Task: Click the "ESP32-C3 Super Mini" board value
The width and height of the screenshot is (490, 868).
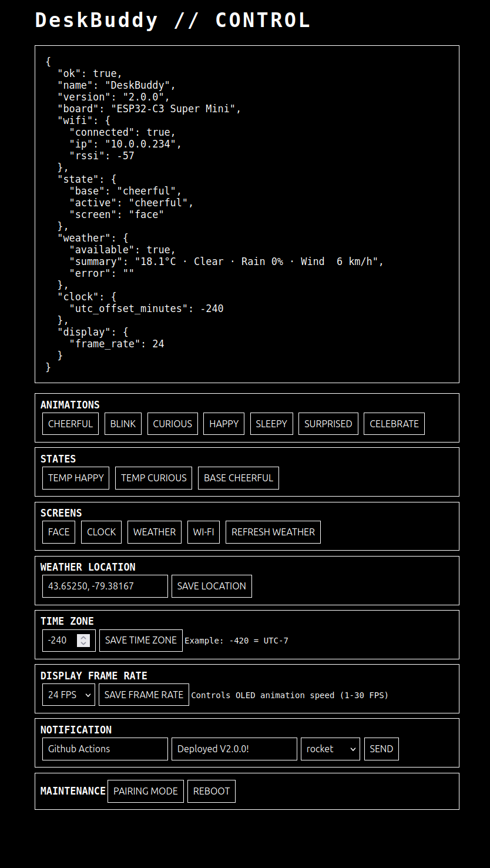Action: pyautogui.click(x=173, y=109)
